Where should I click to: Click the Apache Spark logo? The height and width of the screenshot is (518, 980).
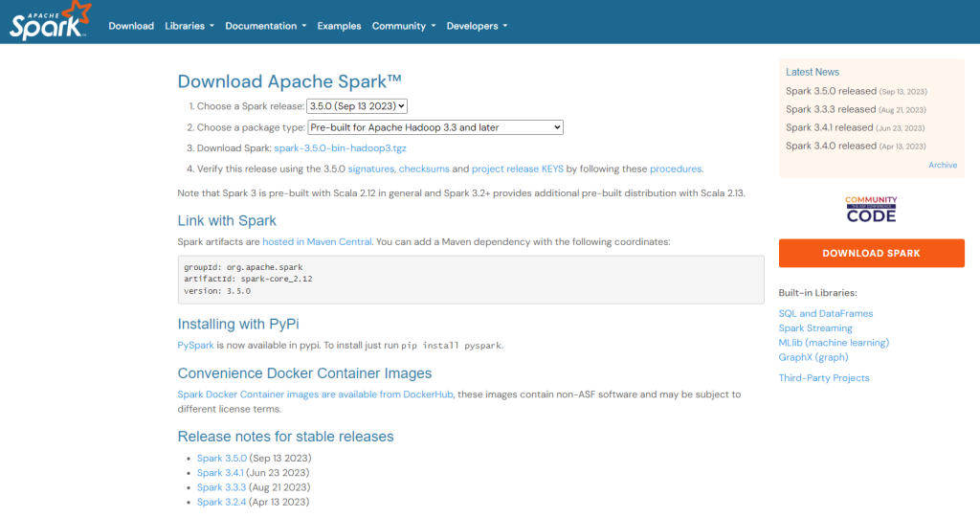50,21
